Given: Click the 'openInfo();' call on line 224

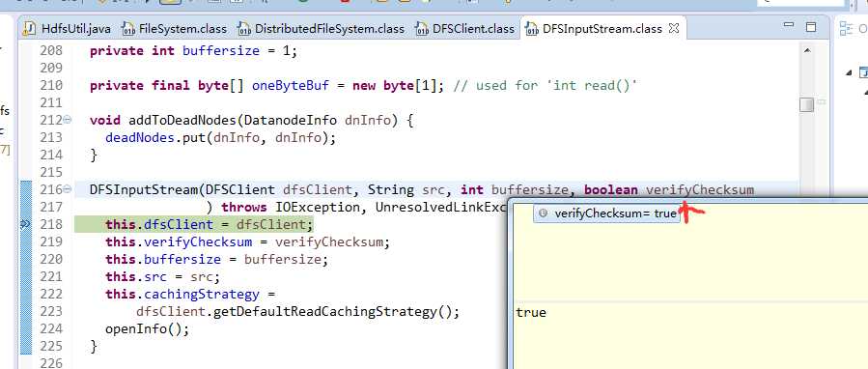Looking at the screenshot, I should point(148,329).
